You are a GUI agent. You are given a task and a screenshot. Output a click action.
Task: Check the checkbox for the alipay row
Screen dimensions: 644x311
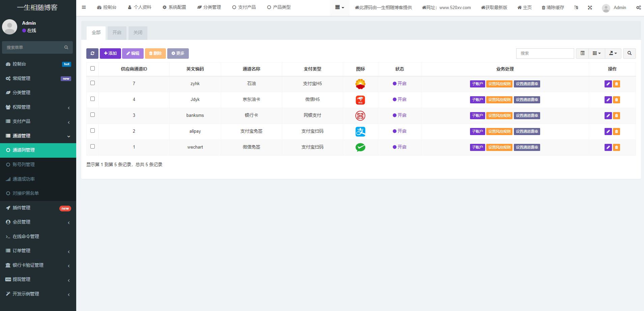click(92, 130)
